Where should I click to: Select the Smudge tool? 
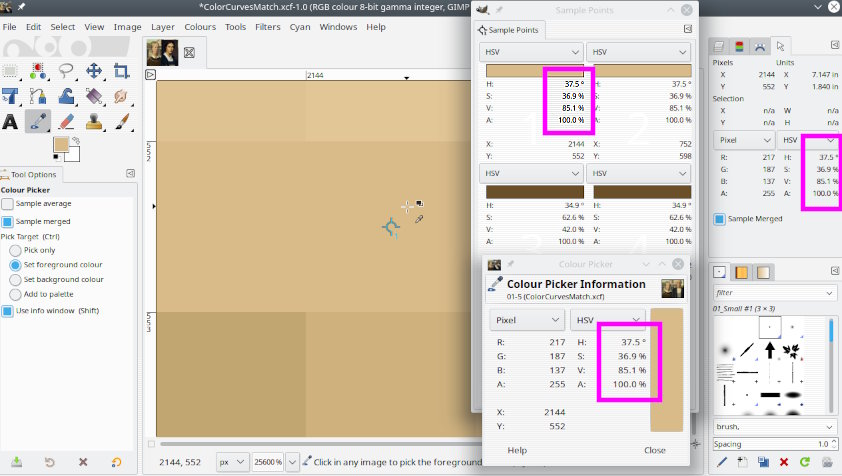coord(122,96)
